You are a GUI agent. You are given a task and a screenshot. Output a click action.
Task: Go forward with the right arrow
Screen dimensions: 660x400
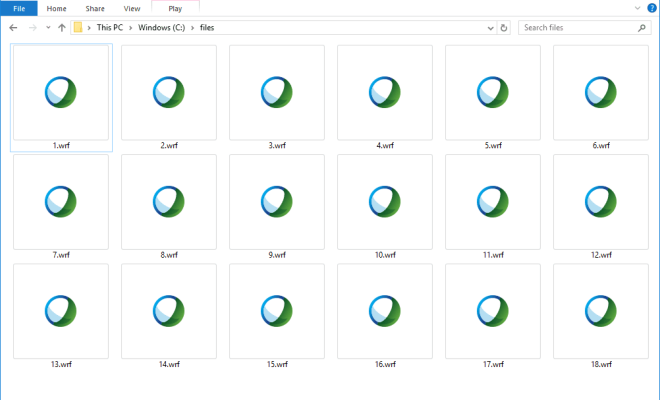[32, 28]
